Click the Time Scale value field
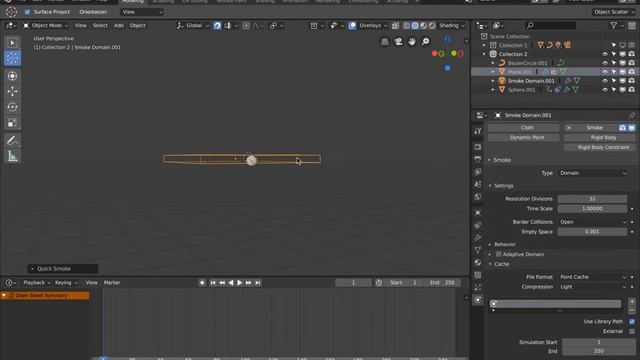This screenshot has height=360, width=640. (x=592, y=209)
